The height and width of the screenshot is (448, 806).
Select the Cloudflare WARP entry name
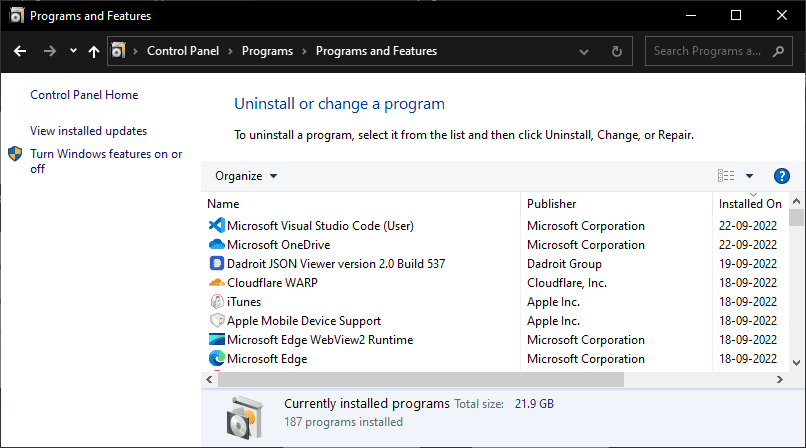[272, 283]
